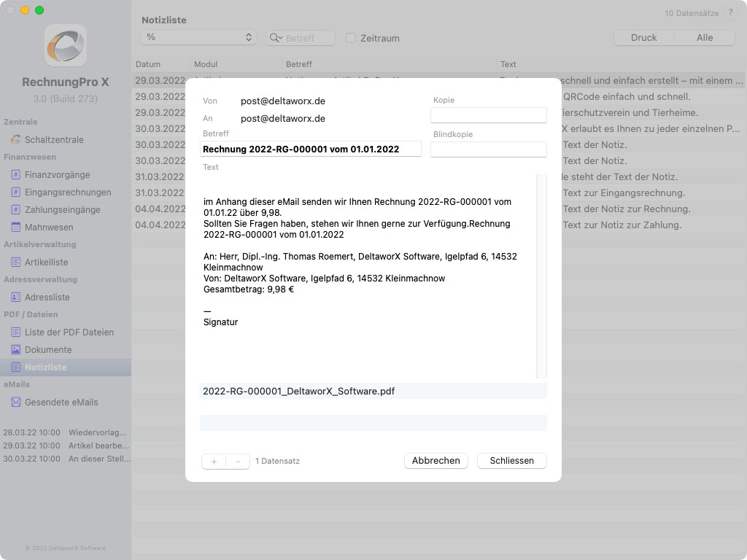This screenshot has height=560, width=747.
Task: Open Finanzvorgänge via its sidebar icon
Action: [15, 175]
